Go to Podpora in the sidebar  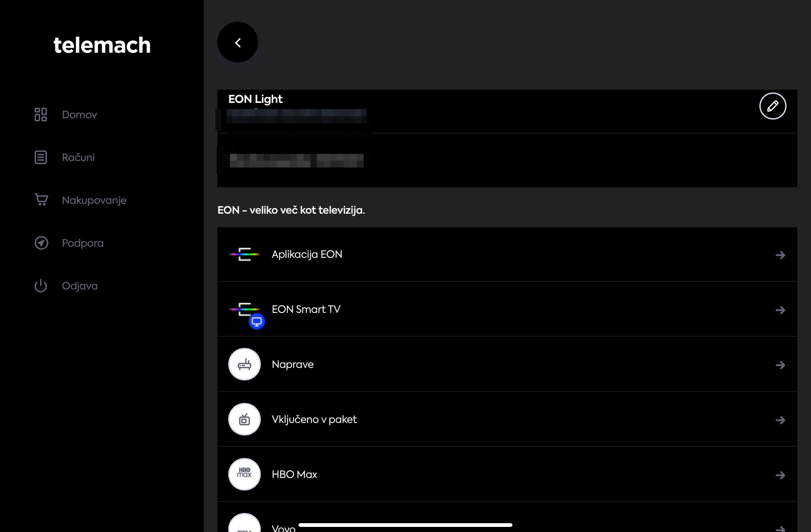(83, 243)
